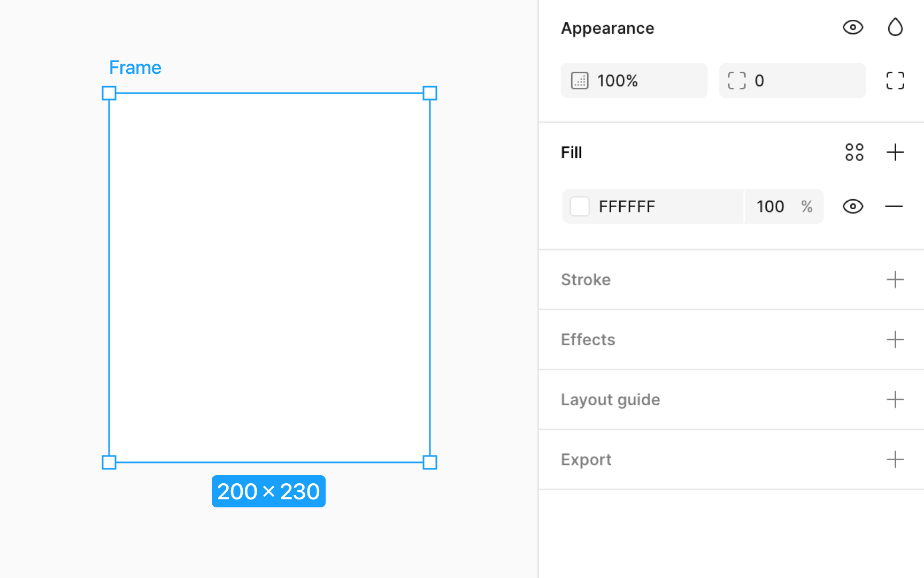
Task: Toggle the fill eye icon off
Action: point(852,207)
